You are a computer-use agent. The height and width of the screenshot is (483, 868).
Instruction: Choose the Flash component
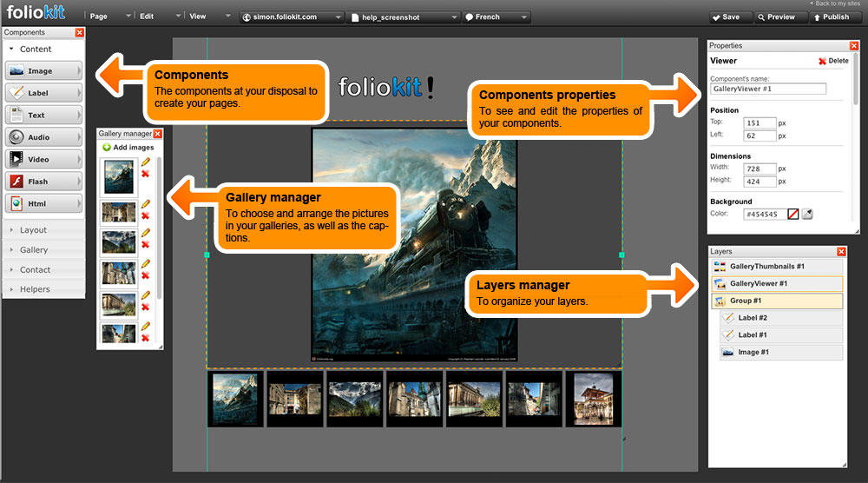(x=43, y=182)
